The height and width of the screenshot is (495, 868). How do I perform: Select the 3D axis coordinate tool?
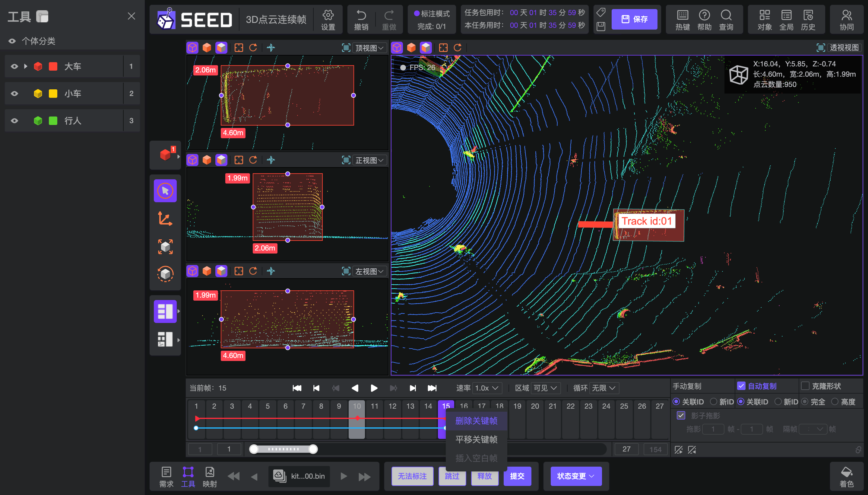tap(165, 219)
